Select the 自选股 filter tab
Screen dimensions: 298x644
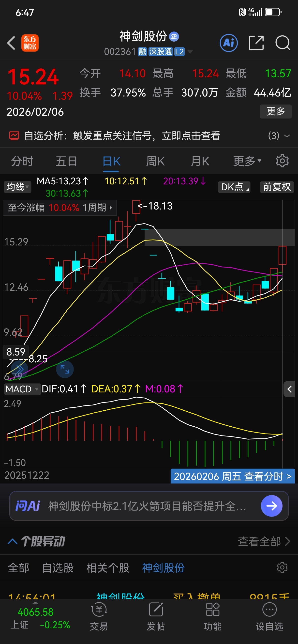coord(58,567)
